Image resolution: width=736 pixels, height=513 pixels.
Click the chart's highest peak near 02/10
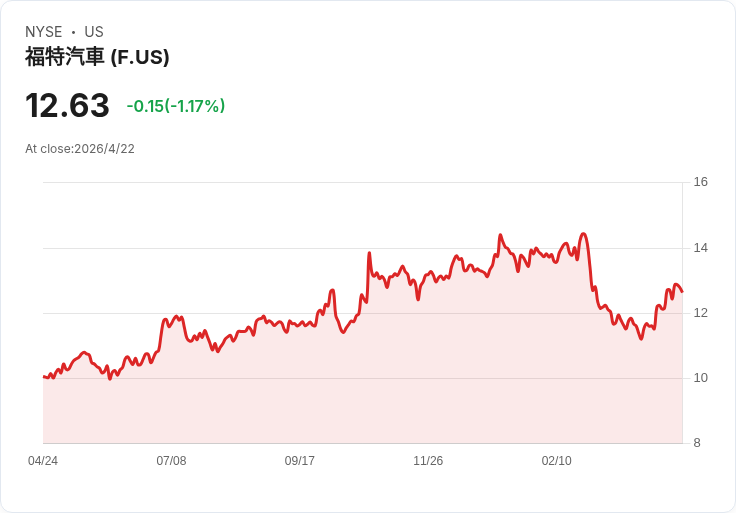(583, 234)
